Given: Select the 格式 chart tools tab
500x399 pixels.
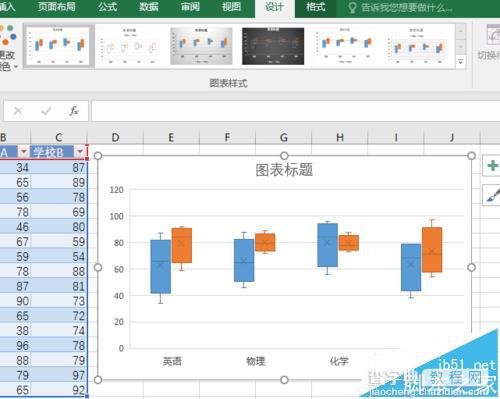Looking at the screenshot, I should click(x=315, y=7).
